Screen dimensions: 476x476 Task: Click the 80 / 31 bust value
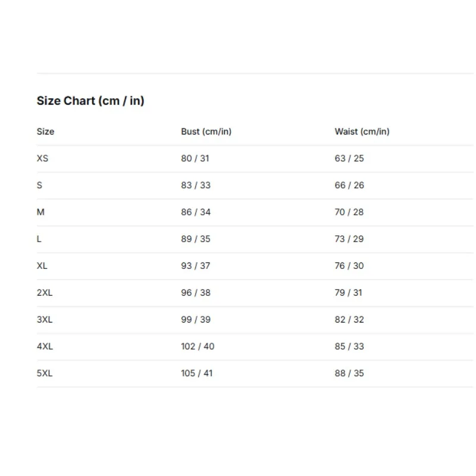coord(195,158)
